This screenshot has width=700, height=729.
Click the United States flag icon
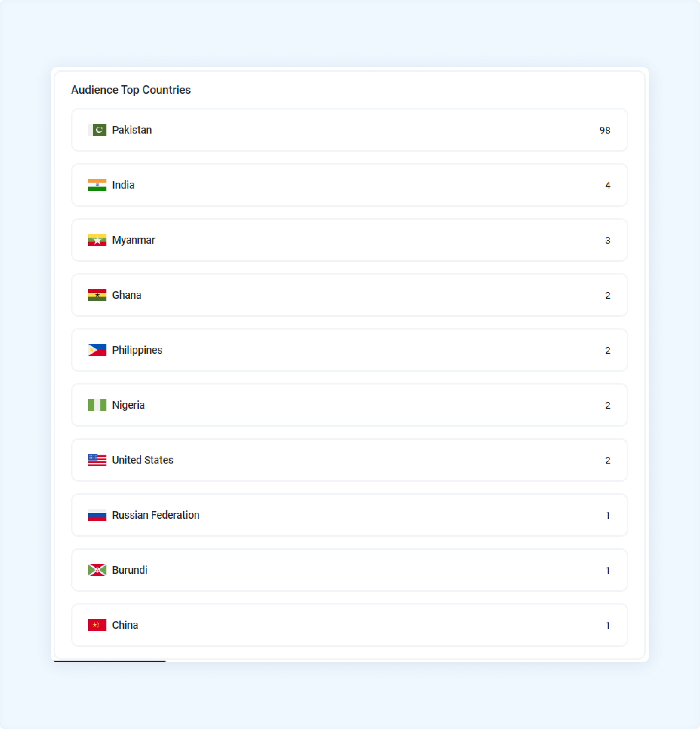click(x=97, y=460)
